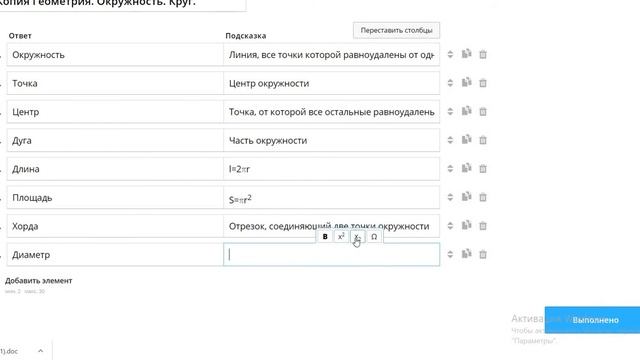Focus the empty hint field for Диаметр
The image size is (640, 360).
coord(331,255)
